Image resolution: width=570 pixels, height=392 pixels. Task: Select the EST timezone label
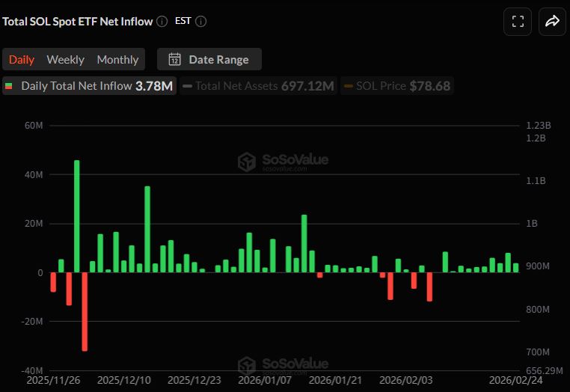coord(183,22)
